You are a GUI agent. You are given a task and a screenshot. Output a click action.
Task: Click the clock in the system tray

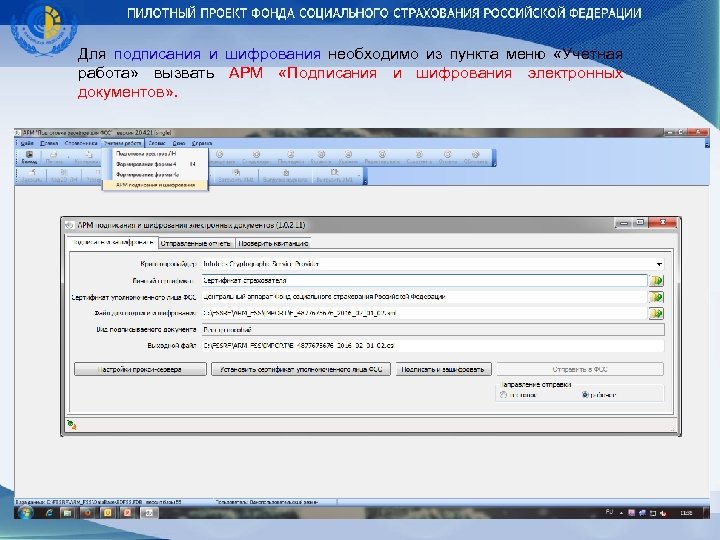(x=686, y=513)
